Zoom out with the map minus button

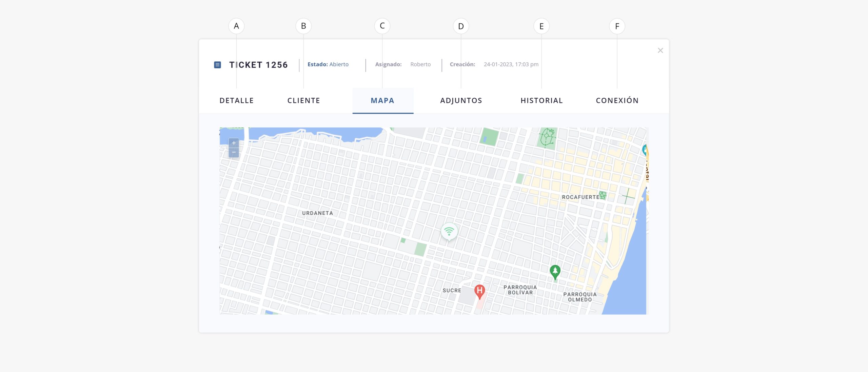[234, 153]
